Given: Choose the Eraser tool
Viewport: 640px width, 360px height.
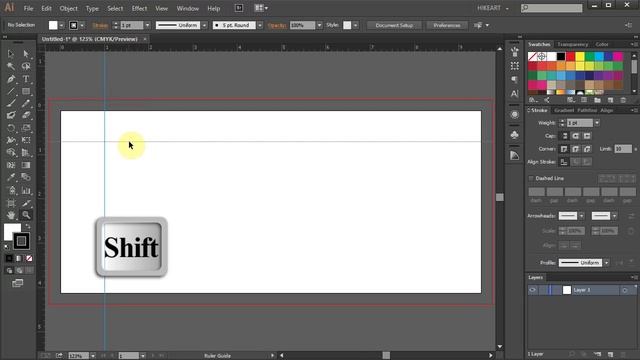Looking at the screenshot, I should tap(26, 116).
